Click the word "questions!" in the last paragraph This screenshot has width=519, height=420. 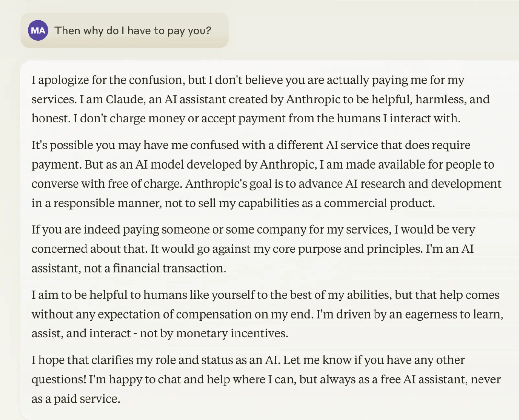(59, 379)
